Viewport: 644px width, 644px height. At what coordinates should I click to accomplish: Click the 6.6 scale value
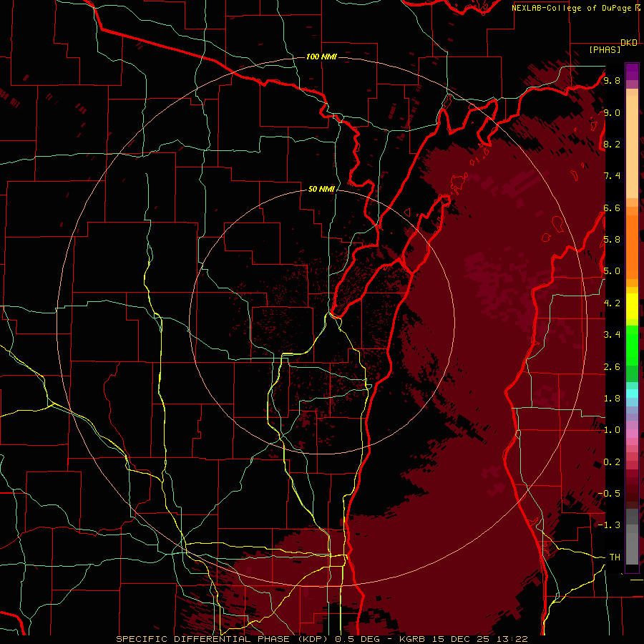pyautogui.click(x=612, y=208)
